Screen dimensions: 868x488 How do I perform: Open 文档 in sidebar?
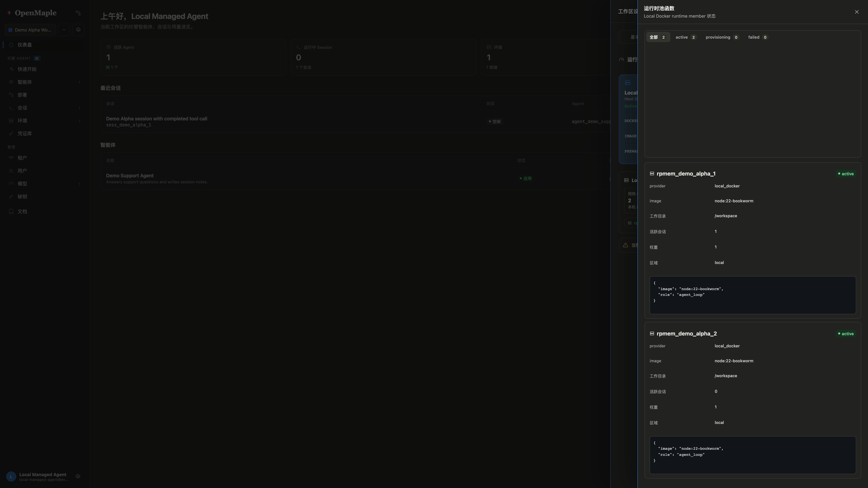[44, 211]
